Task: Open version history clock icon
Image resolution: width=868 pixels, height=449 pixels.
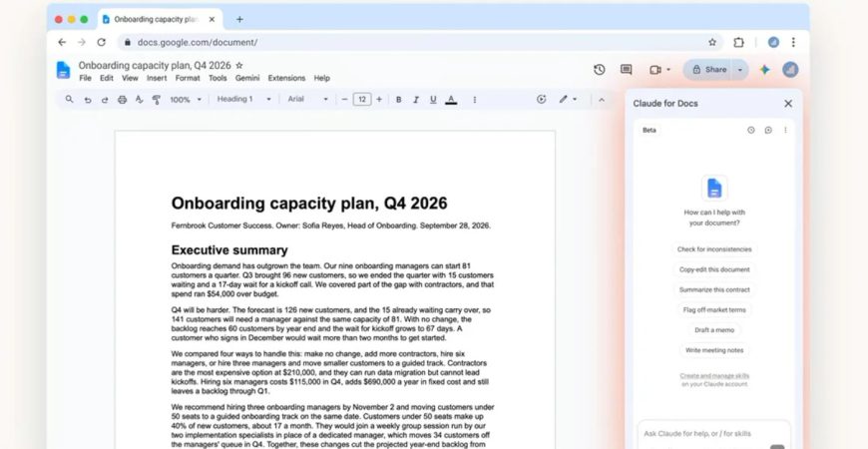Action: point(599,70)
